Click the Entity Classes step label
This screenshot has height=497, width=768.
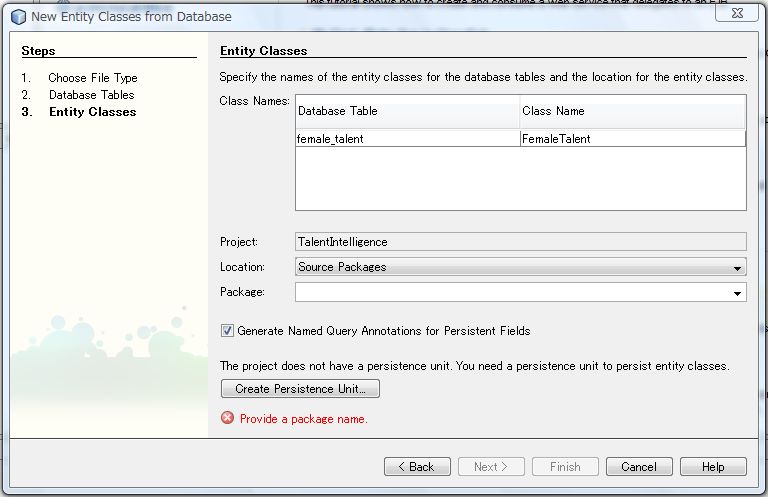click(x=93, y=112)
